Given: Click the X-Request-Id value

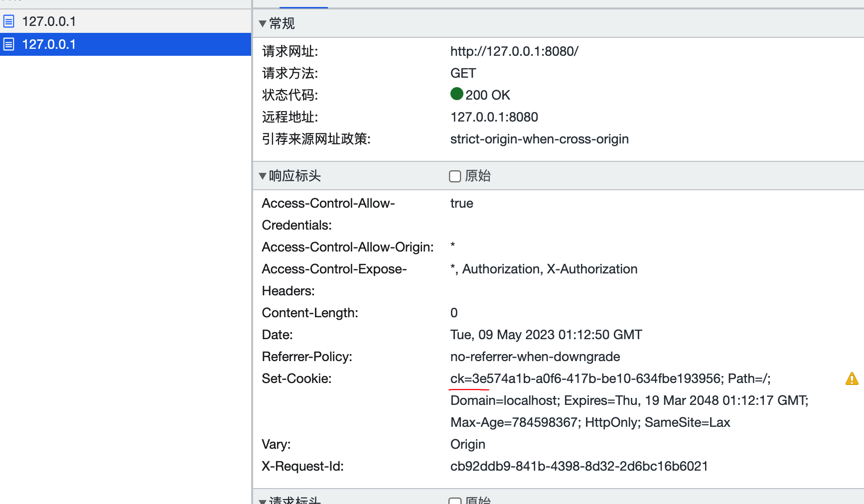Looking at the screenshot, I should pyautogui.click(x=579, y=466).
